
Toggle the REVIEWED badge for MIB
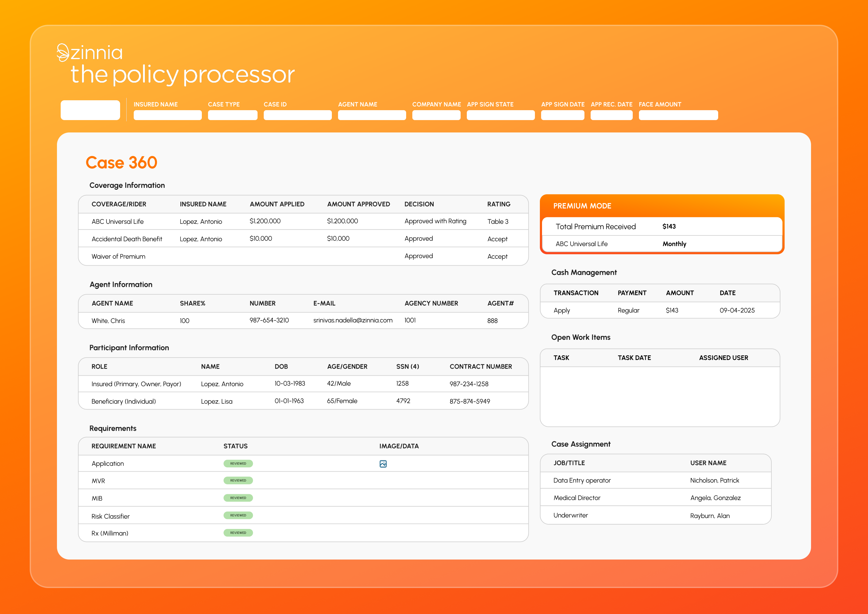pyautogui.click(x=238, y=498)
